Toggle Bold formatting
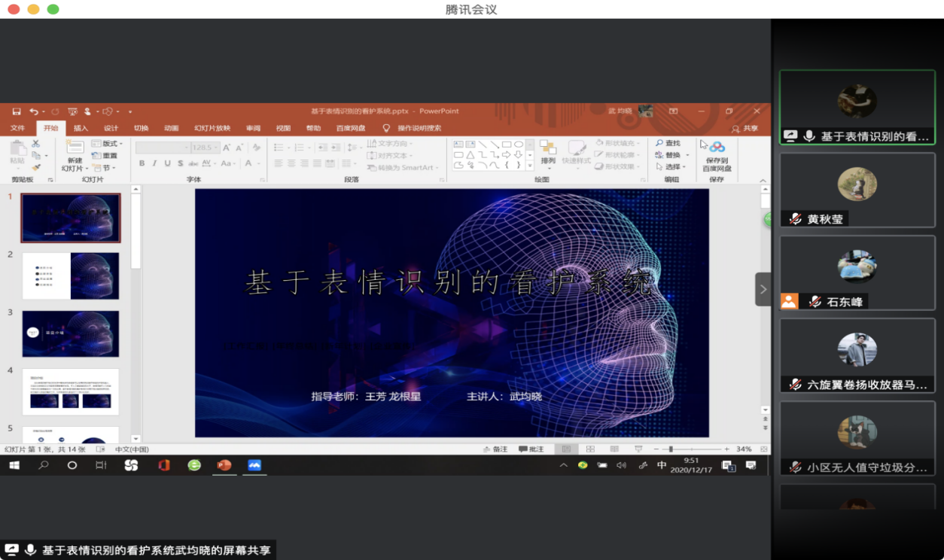The image size is (944, 560). click(143, 163)
